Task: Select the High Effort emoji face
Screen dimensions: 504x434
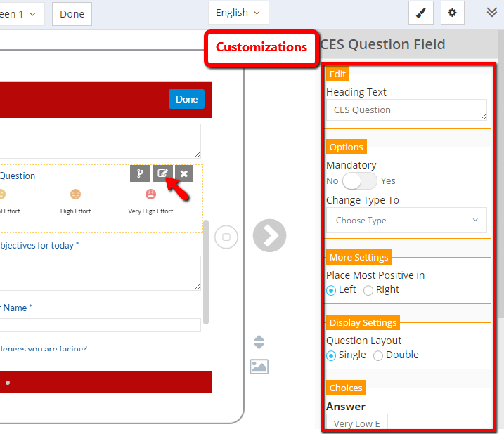Action: tap(75, 194)
